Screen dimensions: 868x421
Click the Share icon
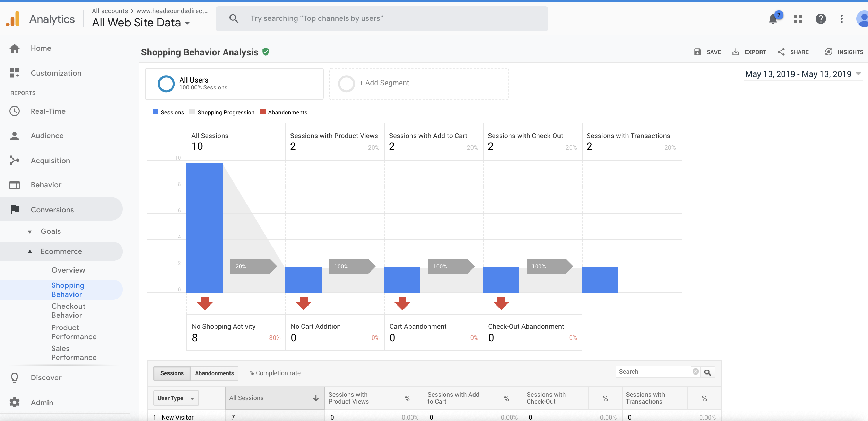pos(781,52)
